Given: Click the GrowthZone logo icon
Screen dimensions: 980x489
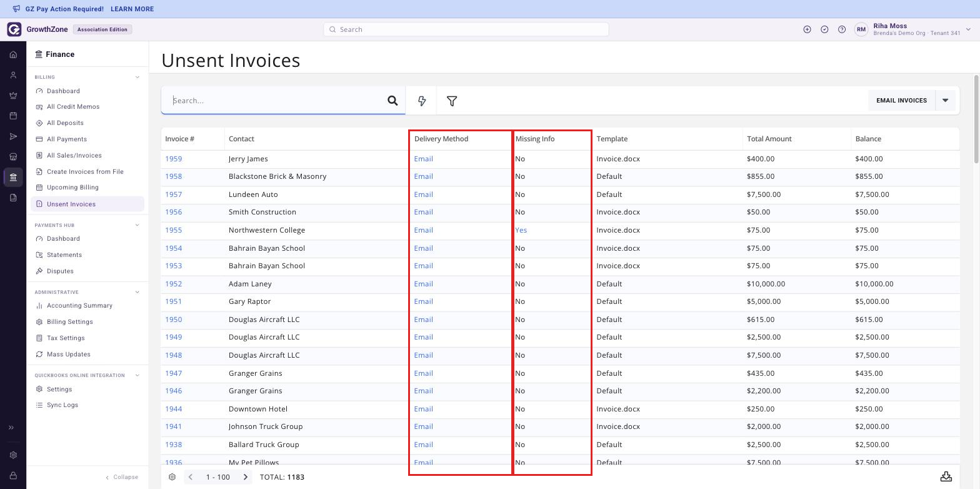Looking at the screenshot, I should [14, 29].
